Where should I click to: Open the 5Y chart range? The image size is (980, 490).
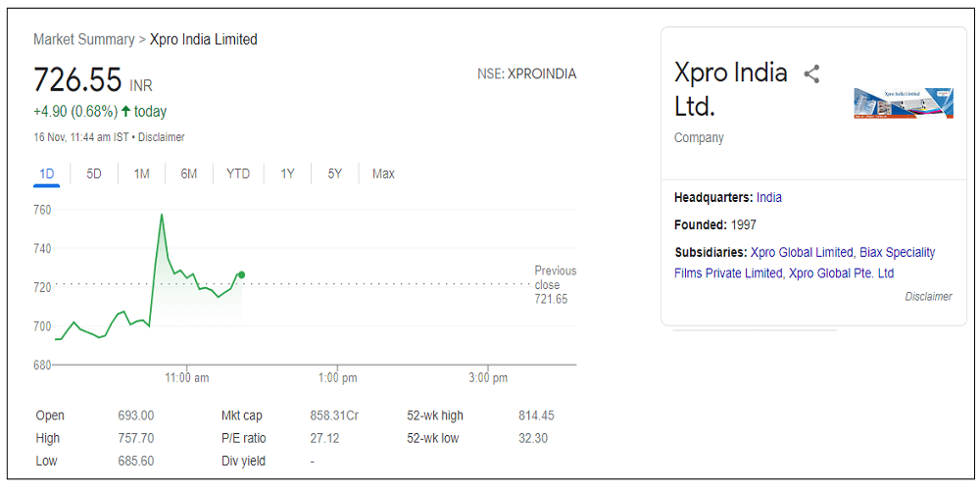[335, 173]
